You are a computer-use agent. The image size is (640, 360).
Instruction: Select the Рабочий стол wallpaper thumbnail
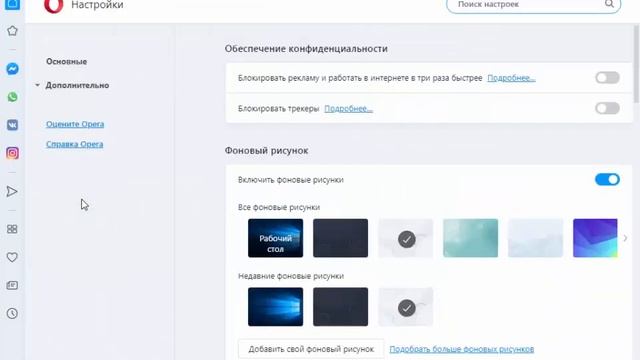point(276,238)
